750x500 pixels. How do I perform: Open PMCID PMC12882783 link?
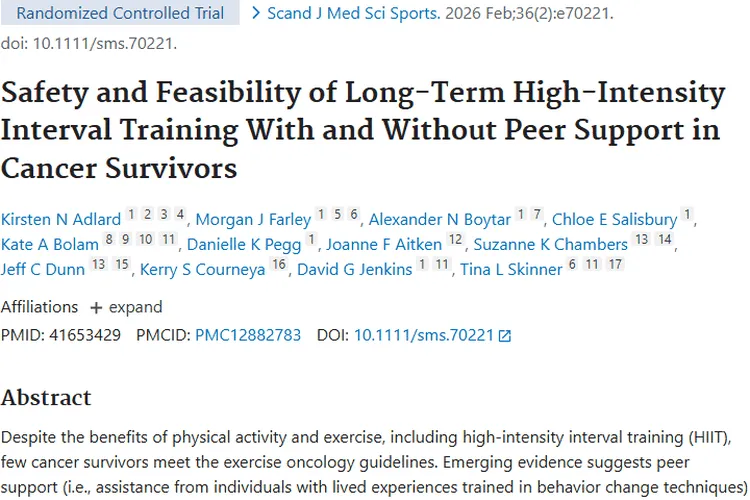(248, 335)
